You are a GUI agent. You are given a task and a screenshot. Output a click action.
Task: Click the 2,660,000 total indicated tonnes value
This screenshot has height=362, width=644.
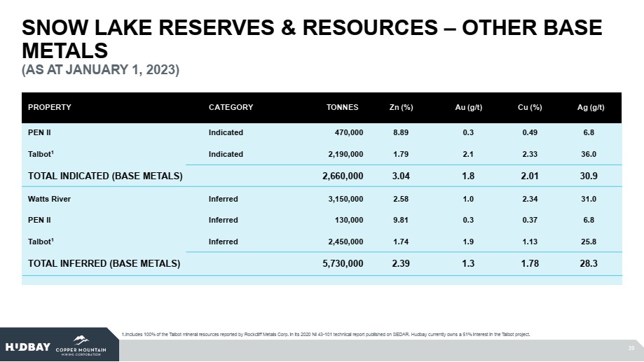[x=343, y=176]
